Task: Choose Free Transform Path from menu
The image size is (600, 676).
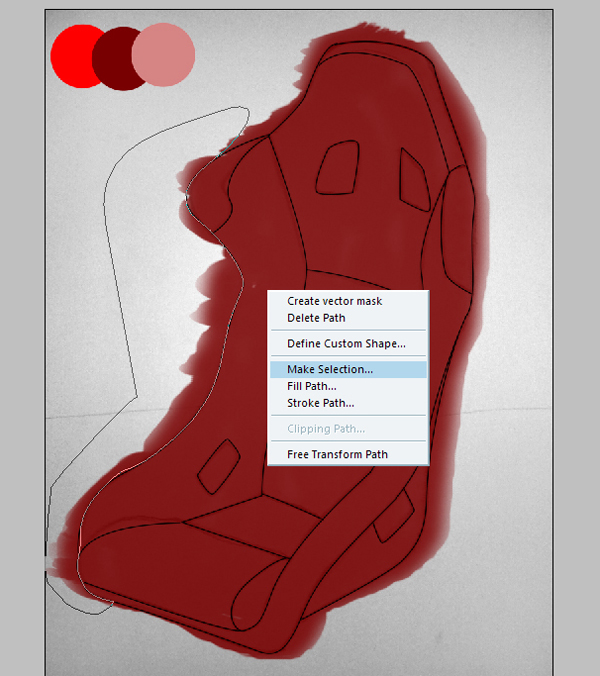Action: tap(348, 454)
